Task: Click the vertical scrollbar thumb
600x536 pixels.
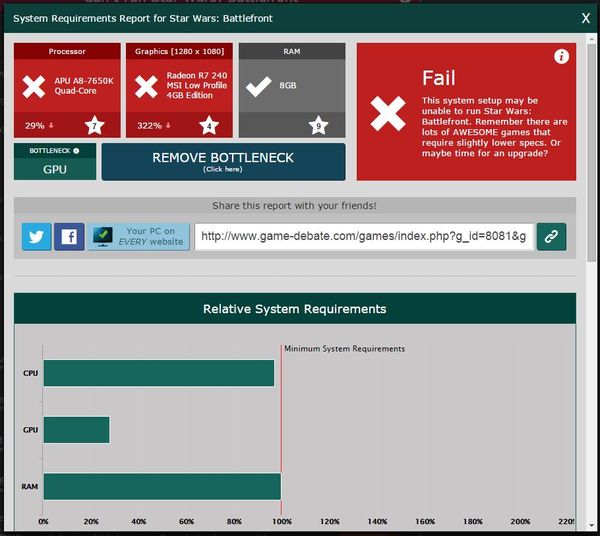Action: pyautogui.click(x=592, y=153)
